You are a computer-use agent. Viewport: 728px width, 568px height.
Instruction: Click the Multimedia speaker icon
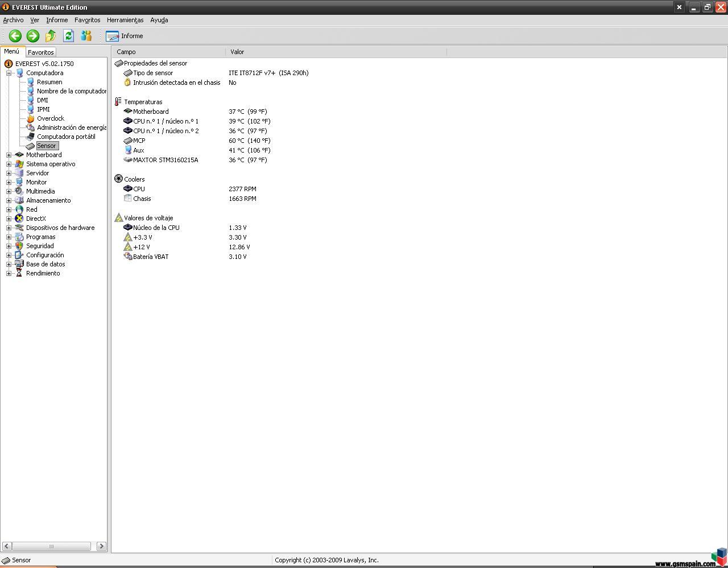[x=19, y=191]
